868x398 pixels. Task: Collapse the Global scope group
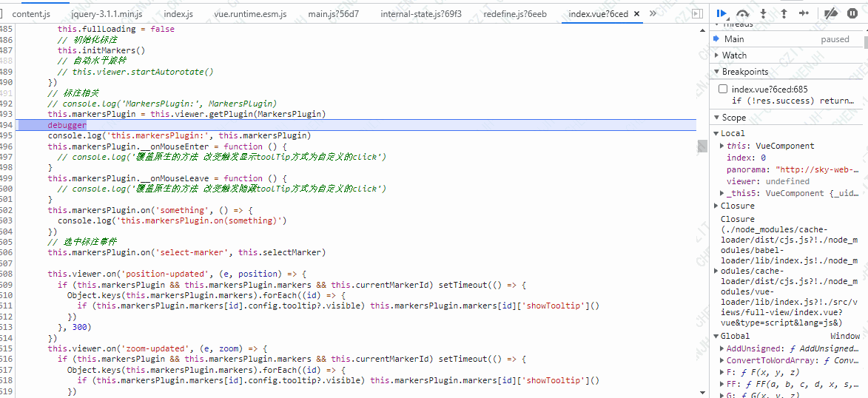(716, 336)
